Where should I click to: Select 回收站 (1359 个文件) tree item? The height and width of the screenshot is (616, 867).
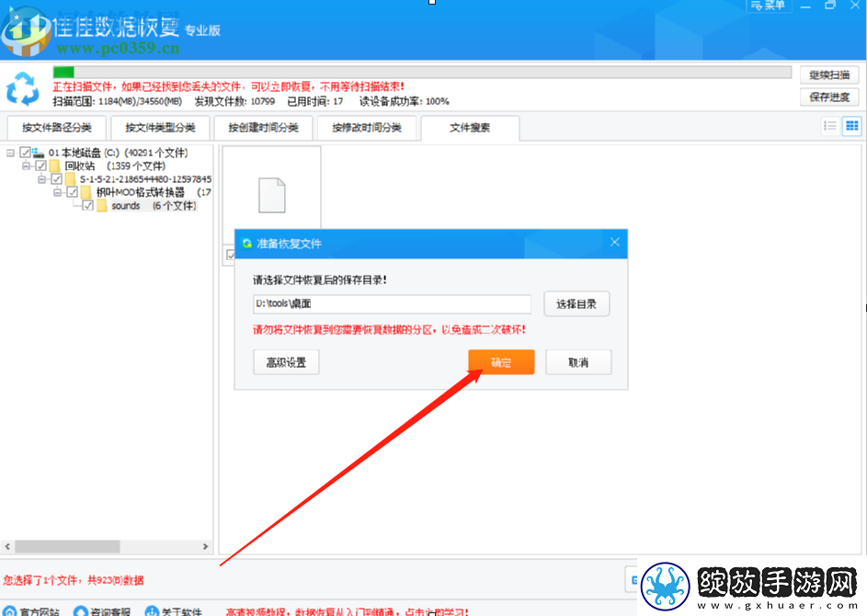[115, 165]
